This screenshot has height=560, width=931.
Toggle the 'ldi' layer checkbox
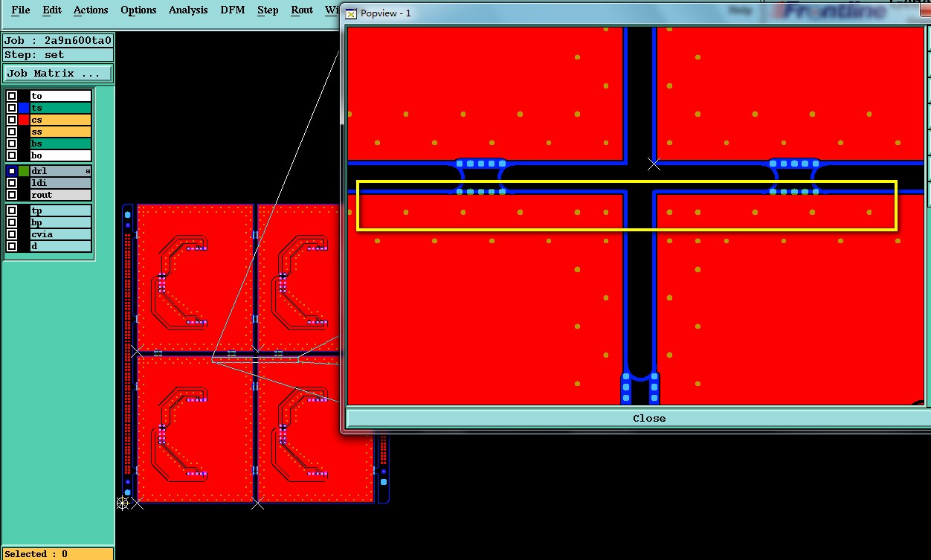tap(12, 183)
